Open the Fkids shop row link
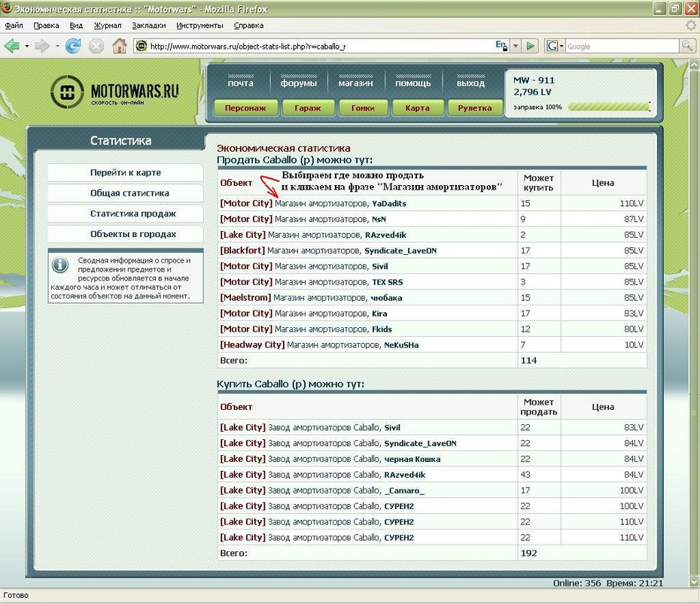This screenshot has width=700, height=604. pos(322,329)
